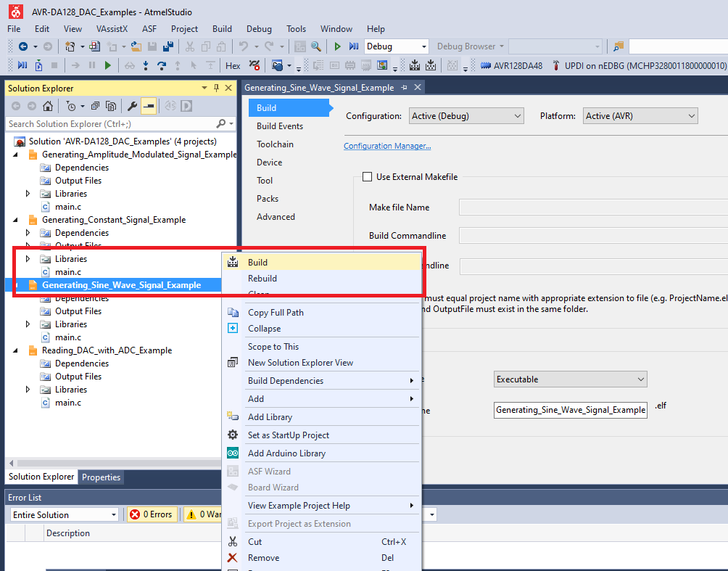Click the Find in Files magnifier icon
This screenshot has width=728, height=571.
click(316, 46)
